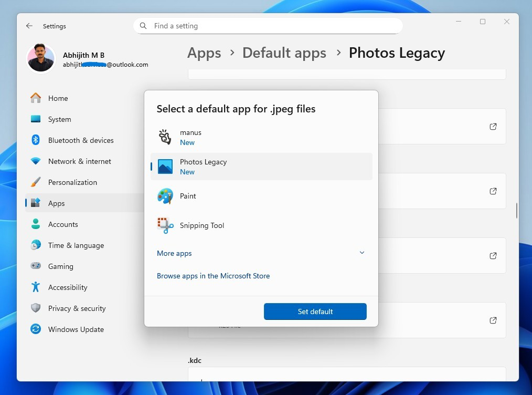Click the Default apps breadcrumb
This screenshot has width=532, height=395.
point(284,53)
